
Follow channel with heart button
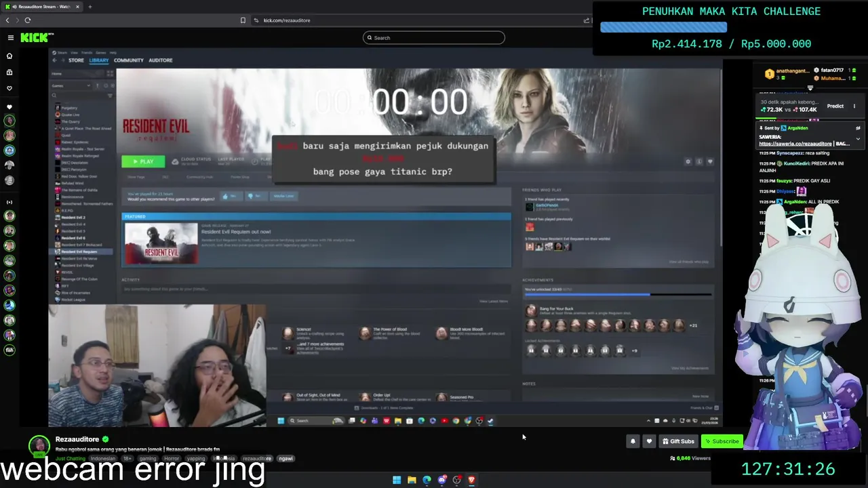point(649,441)
